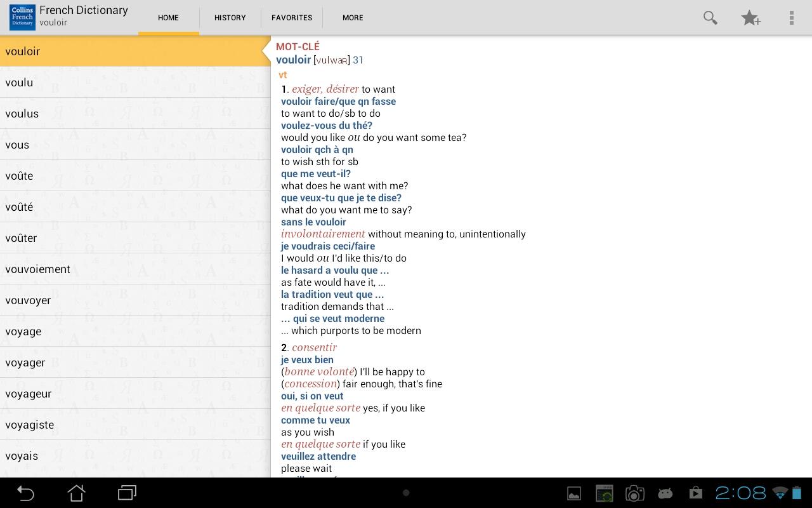This screenshot has width=812, height=508.
Task: Add vouloir to favorites via star icon
Action: [750, 18]
